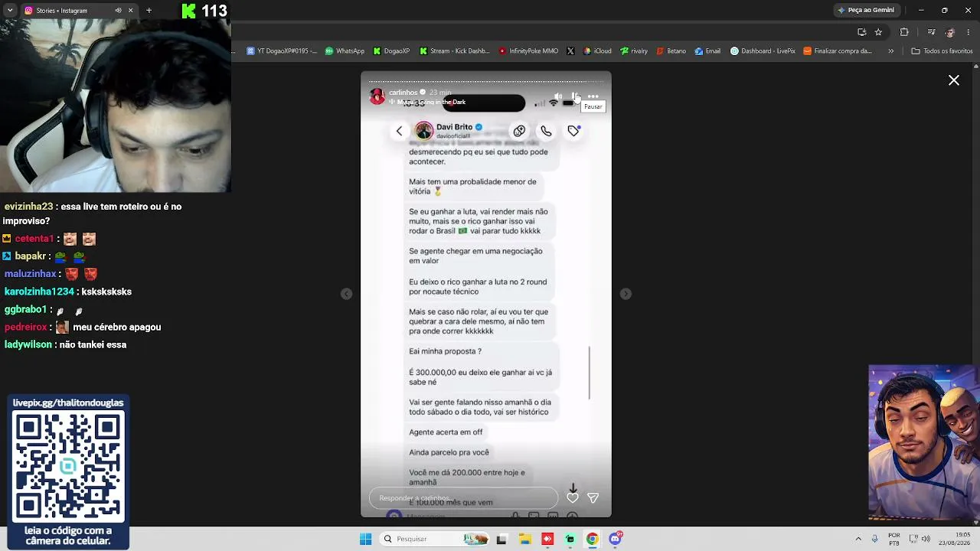Open the Windows Start menu
Screen dimensions: 980x551
(x=366, y=539)
